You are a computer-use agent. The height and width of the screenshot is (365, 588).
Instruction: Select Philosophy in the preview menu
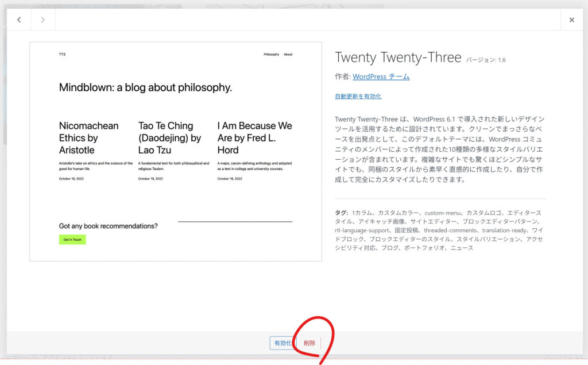pos(271,55)
